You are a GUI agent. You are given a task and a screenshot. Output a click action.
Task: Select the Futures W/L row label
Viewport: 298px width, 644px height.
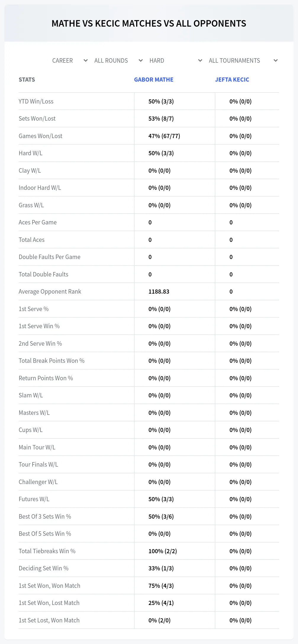34,499
